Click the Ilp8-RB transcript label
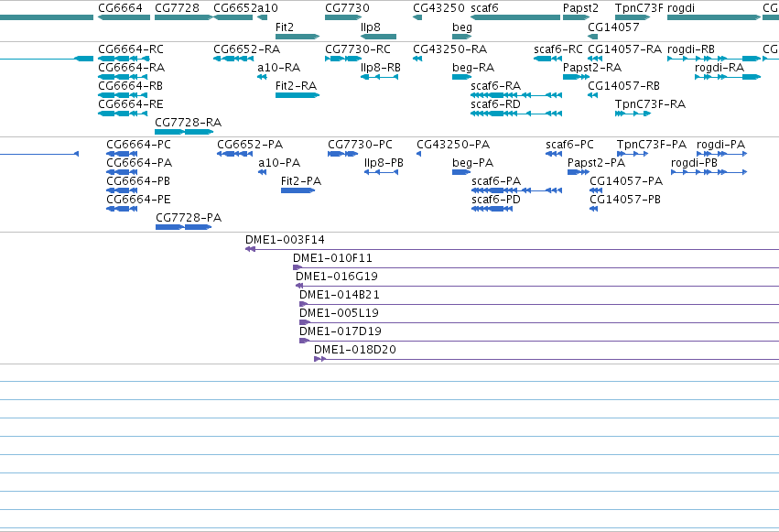The width and height of the screenshot is (779, 532). tap(381, 67)
